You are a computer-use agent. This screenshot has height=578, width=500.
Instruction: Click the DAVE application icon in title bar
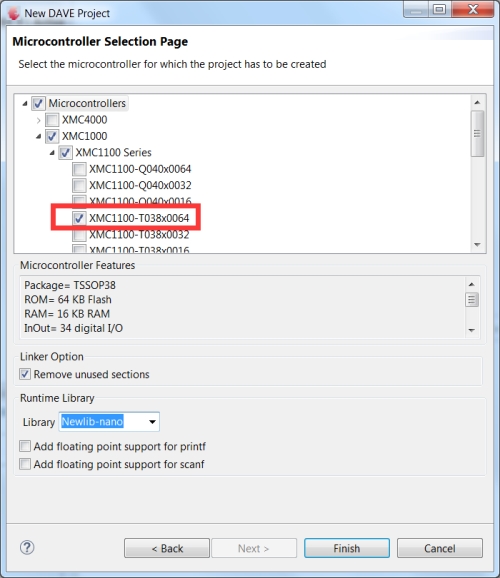coord(14,13)
